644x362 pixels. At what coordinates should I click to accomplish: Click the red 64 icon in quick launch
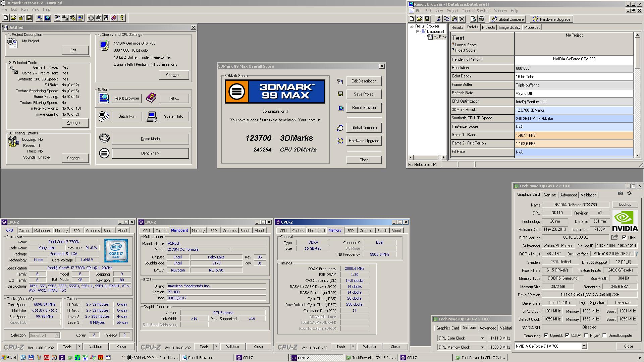pos(47,358)
